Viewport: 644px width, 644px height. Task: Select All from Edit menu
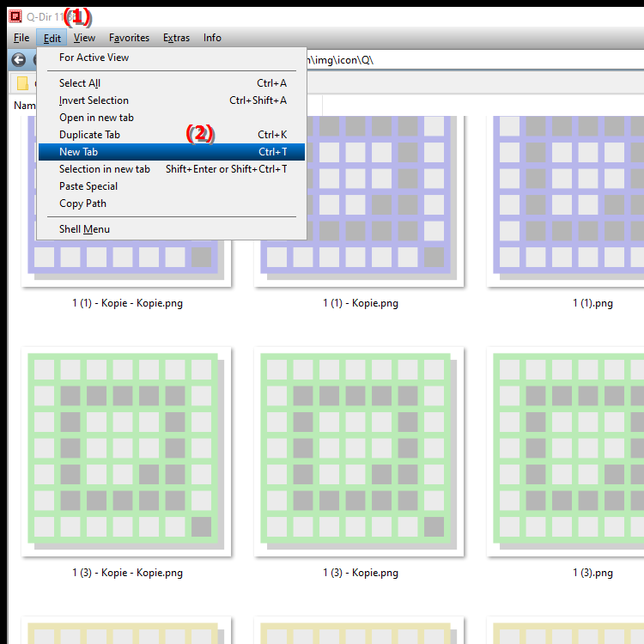[x=172, y=83]
